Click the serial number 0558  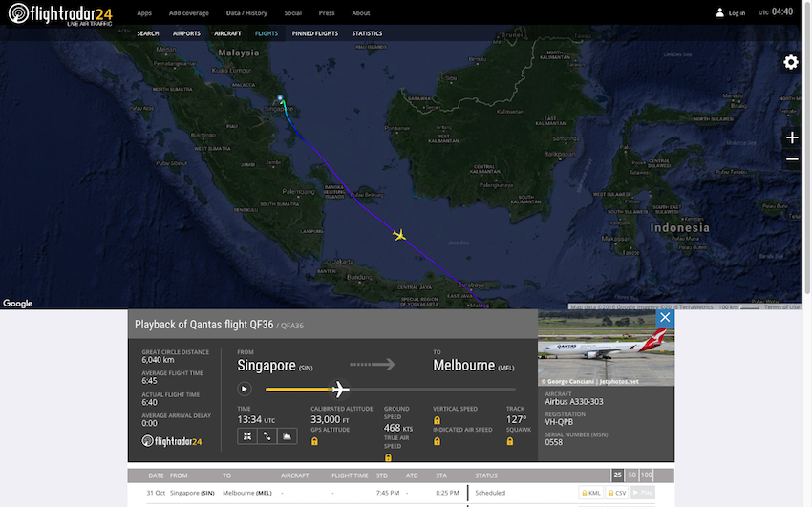tap(553, 442)
